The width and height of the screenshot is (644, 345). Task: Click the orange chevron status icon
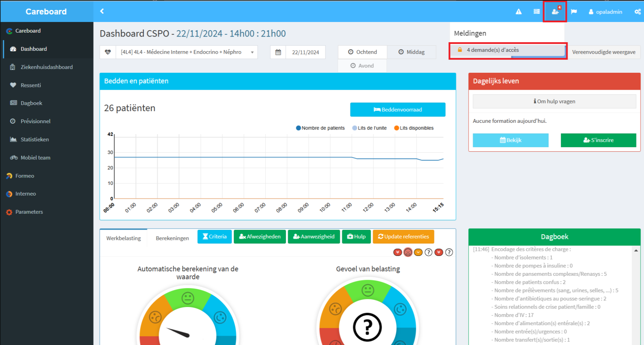418,252
